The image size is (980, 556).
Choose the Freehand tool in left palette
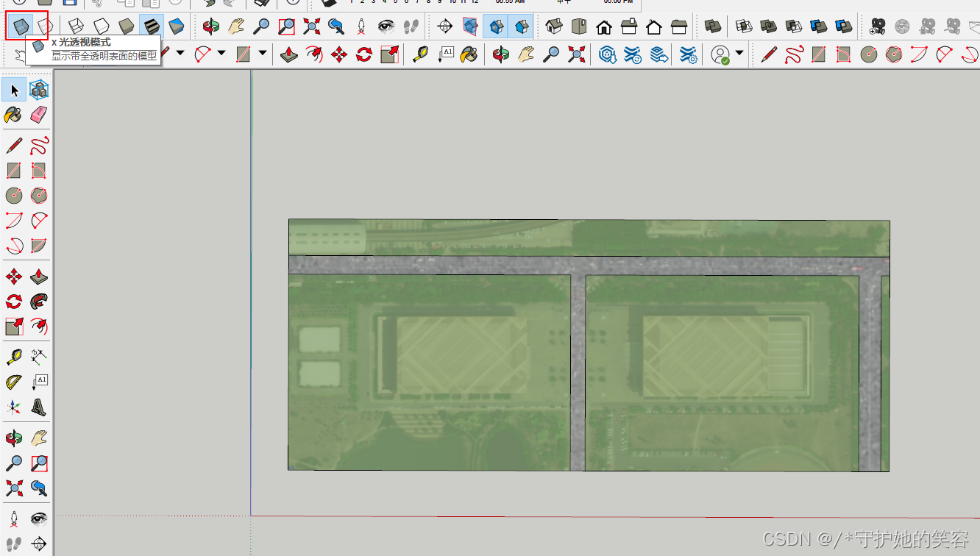pyautogui.click(x=39, y=146)
